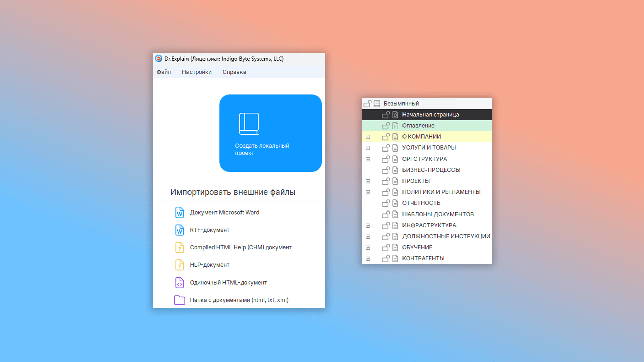Click the Microsoft Word document import icon
The image size is (644, 362).
pos(180,213)
